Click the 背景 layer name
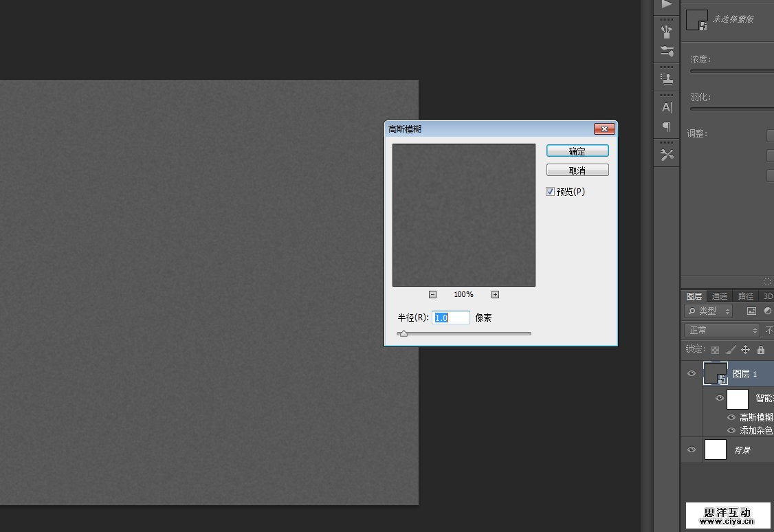 [x=742, y=450]
